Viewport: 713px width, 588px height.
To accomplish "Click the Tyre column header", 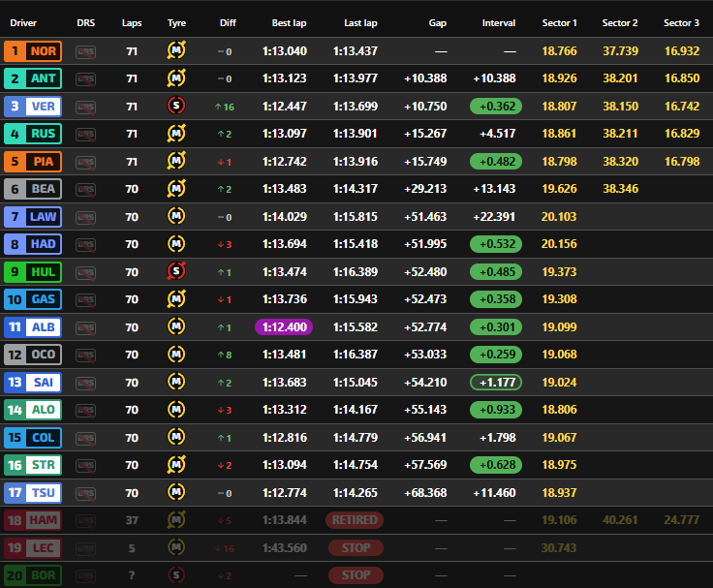I will (176, 22).
